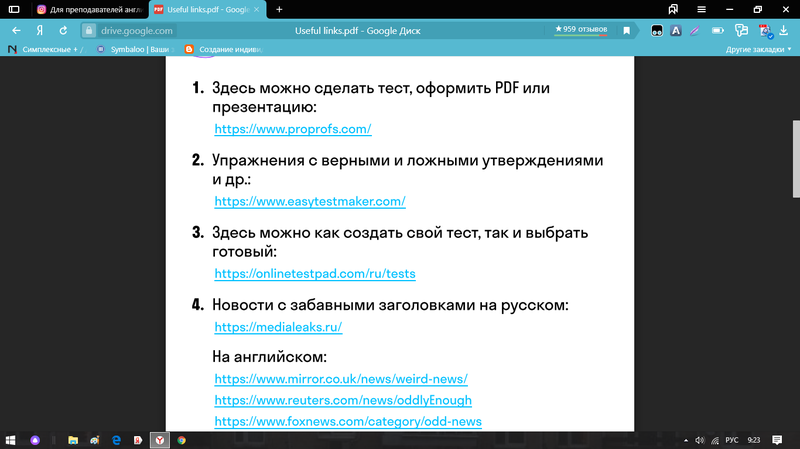This screenshot has height=449, width=800.
Task: Switch to the Instagram tab
Action: (88, 9)
